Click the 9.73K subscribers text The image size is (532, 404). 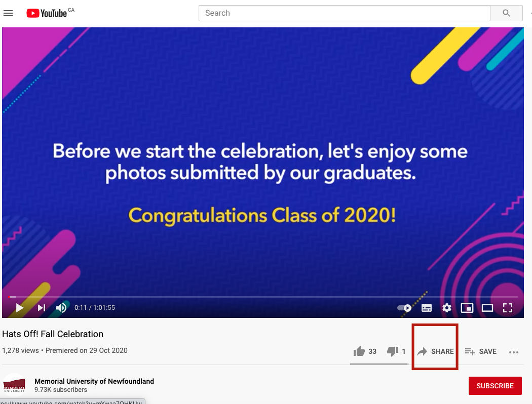[x=61, y=390]
